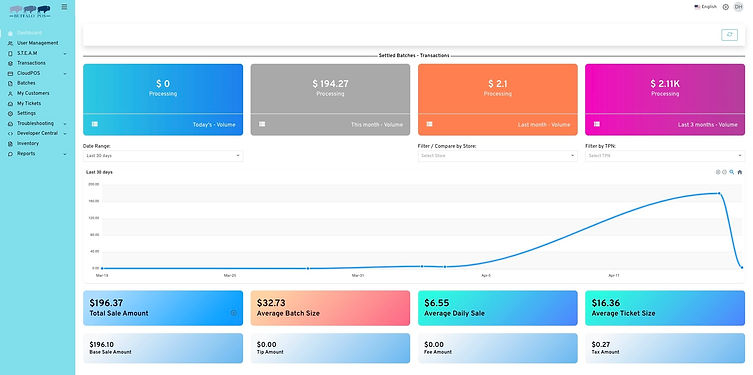Click the Batches document icon
This screenshot has height=375, width=753.
11,84
